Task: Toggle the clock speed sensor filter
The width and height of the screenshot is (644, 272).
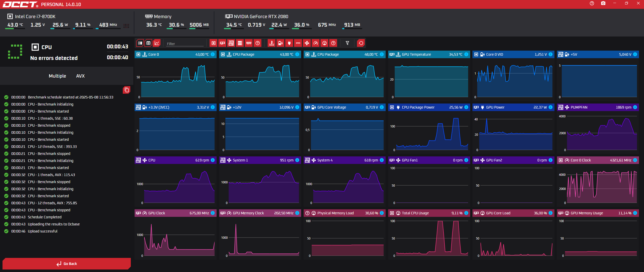Action: tap(316, 43)
